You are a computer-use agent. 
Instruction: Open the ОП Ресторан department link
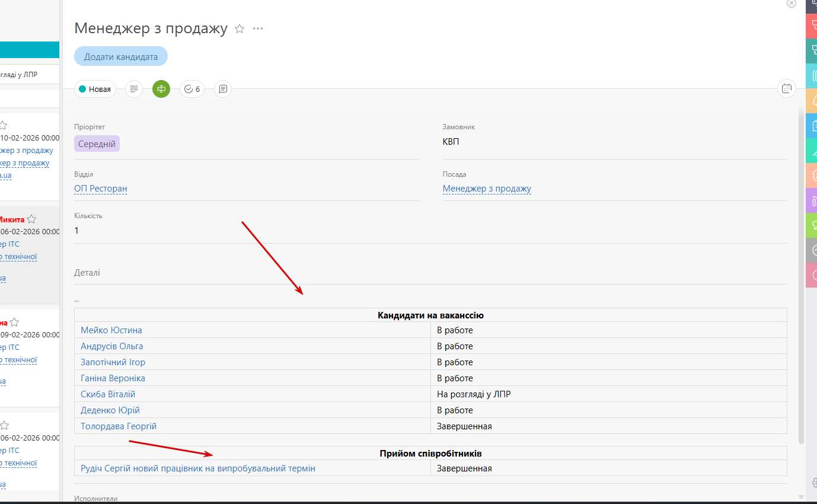(101, 189)
